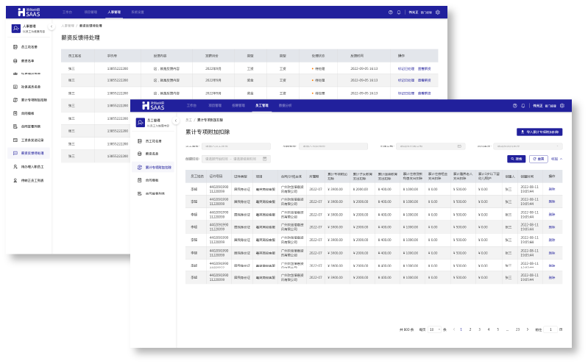Collapse filters using 收起 expander
Viewport: 588px width, 364px height.
pos(557,159)
